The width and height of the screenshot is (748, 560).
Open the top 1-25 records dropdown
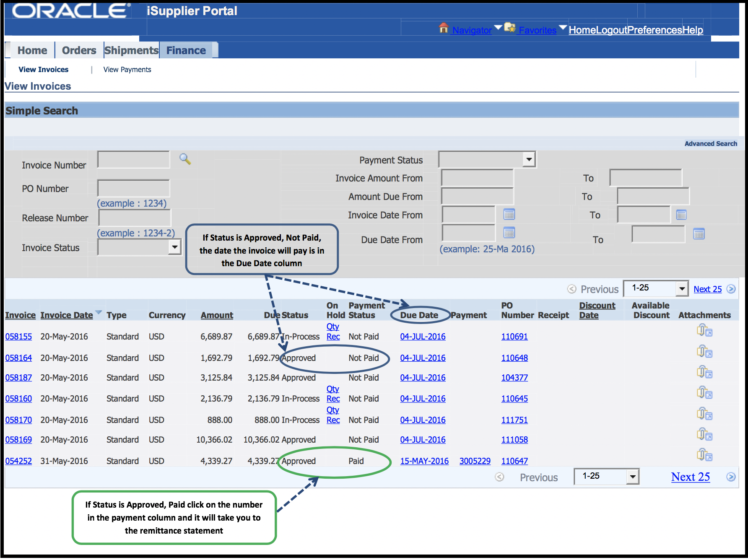(656, 288)
